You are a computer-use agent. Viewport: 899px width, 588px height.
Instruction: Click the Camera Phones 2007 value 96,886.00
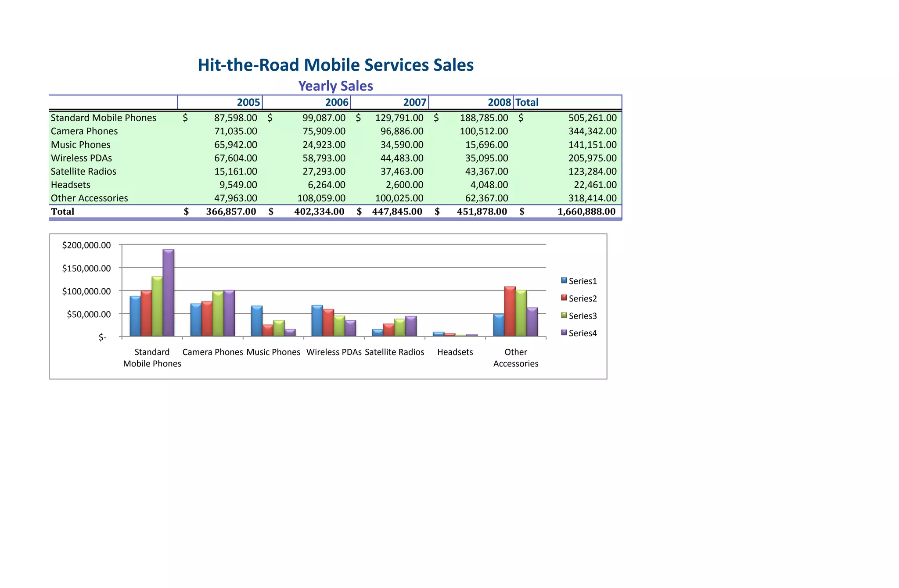point(402,131)
